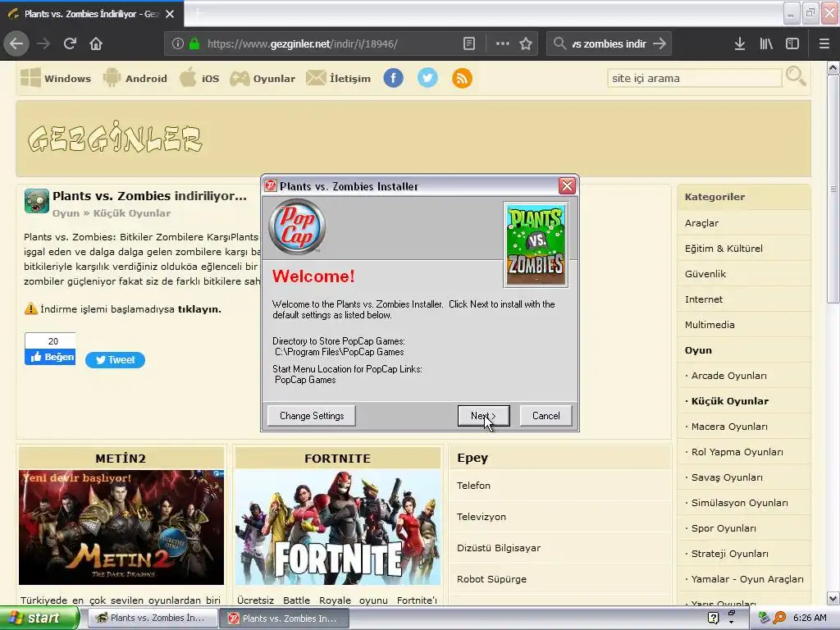
Task: Click the tıklayın download link
Action: tap(199, 309)
